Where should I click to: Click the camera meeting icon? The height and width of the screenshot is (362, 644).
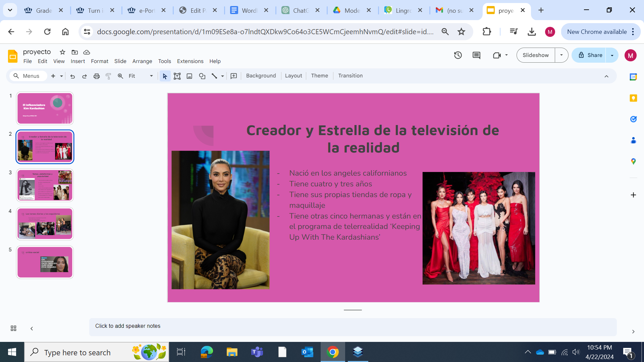tap(497, 55)
